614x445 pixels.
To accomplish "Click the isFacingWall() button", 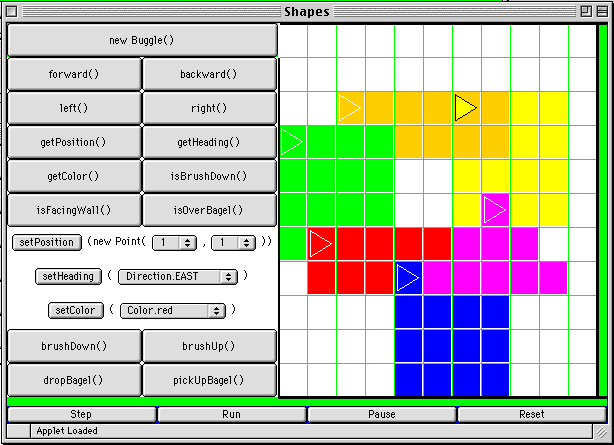I will pos(74,210).
